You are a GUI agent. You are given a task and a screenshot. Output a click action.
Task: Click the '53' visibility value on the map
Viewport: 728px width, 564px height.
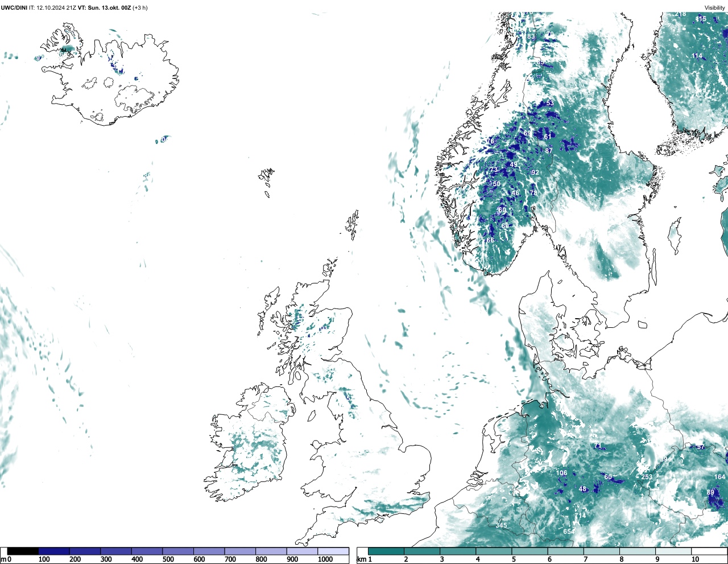(549, 103)
